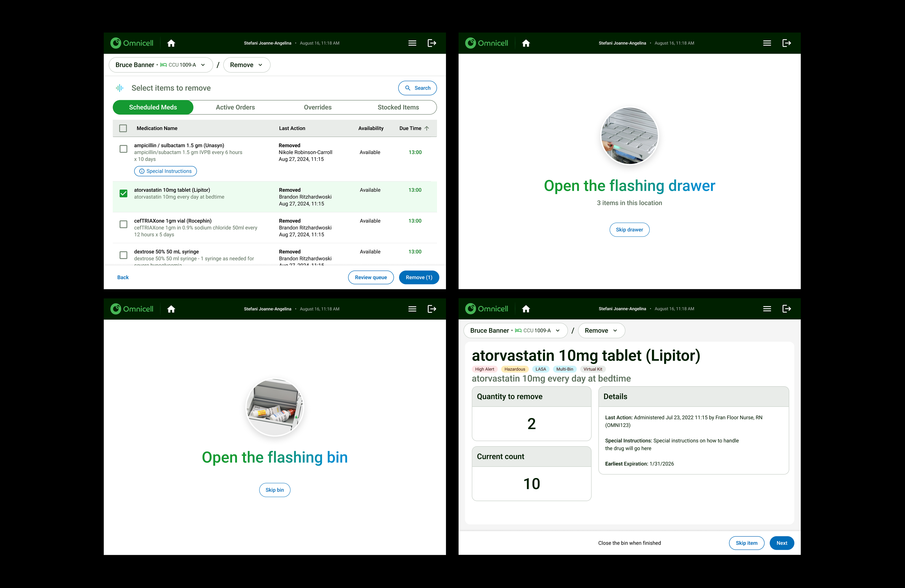Open hamburger menu on atorvastatin detail screen
The image size is (905, 588).
tap(767, 309)
